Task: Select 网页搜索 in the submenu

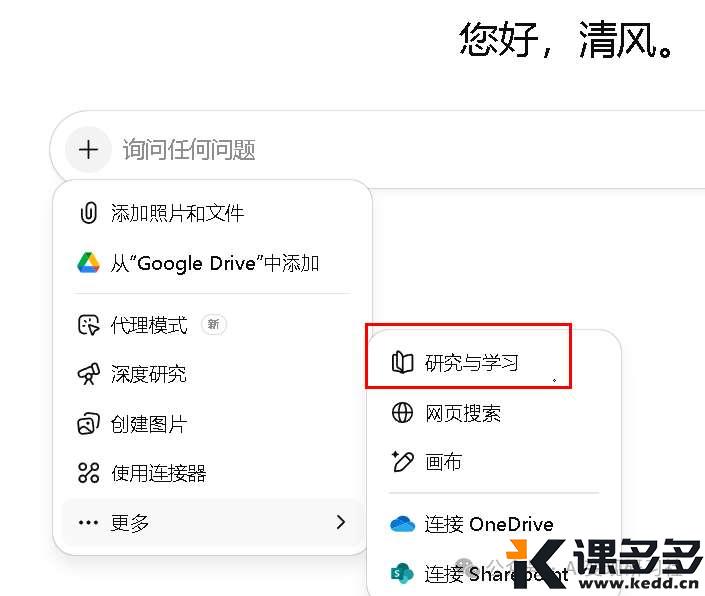Action: [462, 413]
